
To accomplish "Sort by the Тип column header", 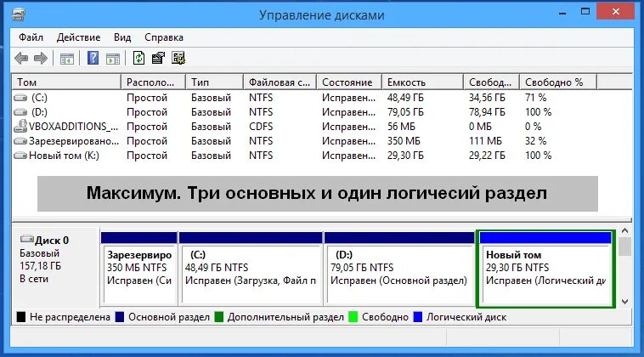I will pos(214,82).
